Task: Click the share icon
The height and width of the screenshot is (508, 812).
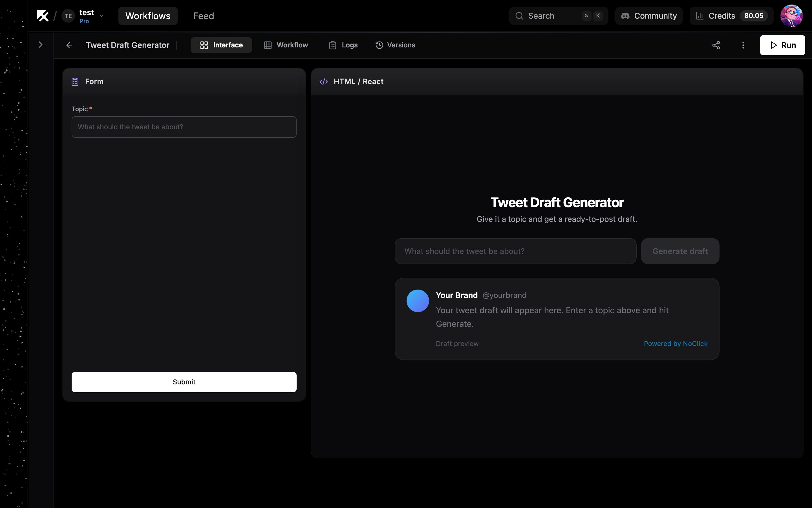Action: click(x=716, y=45)
